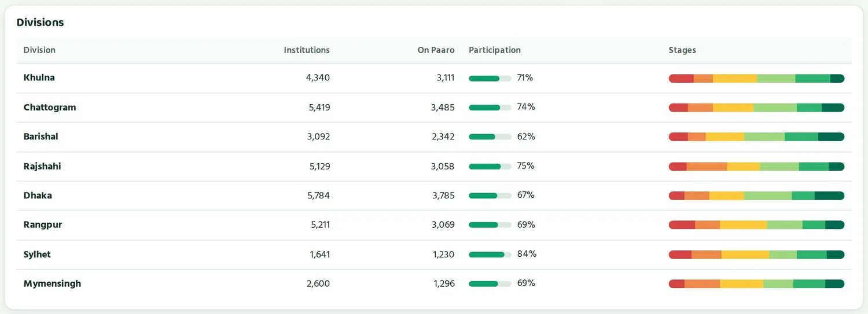
Task: Click Rajshahi 75% participation label
Action: click(x=526, y=166)
